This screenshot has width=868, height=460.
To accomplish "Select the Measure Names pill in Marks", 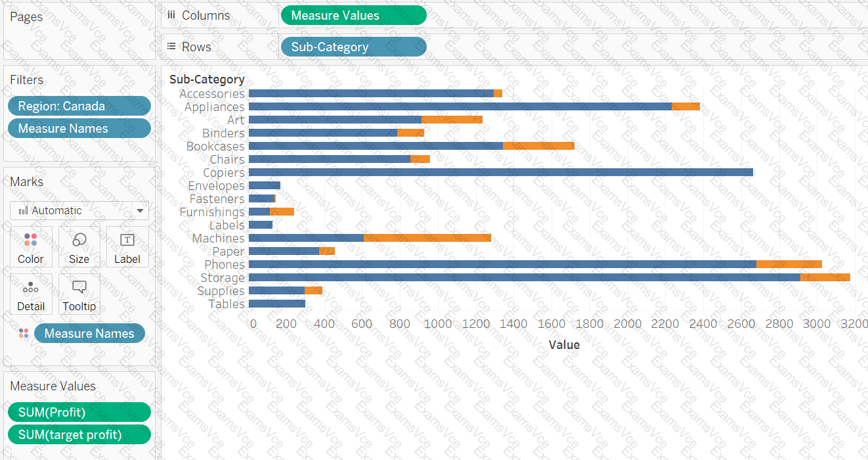I will pos(89,333).
